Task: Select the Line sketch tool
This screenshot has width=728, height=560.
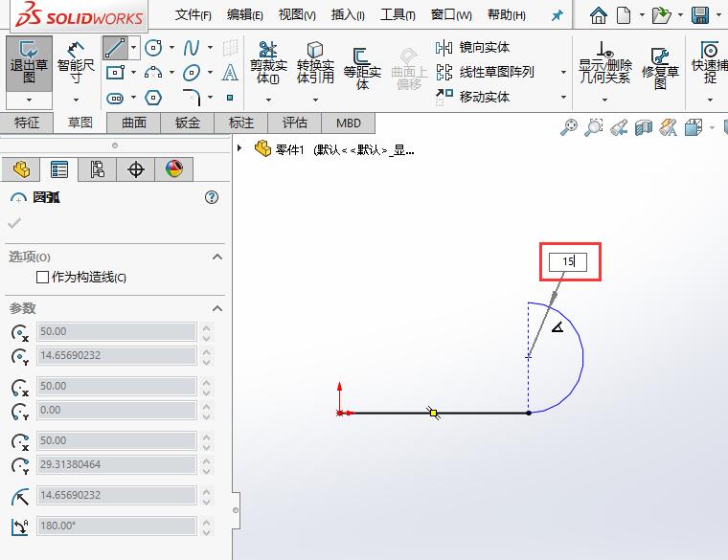Action: [115, 48]
